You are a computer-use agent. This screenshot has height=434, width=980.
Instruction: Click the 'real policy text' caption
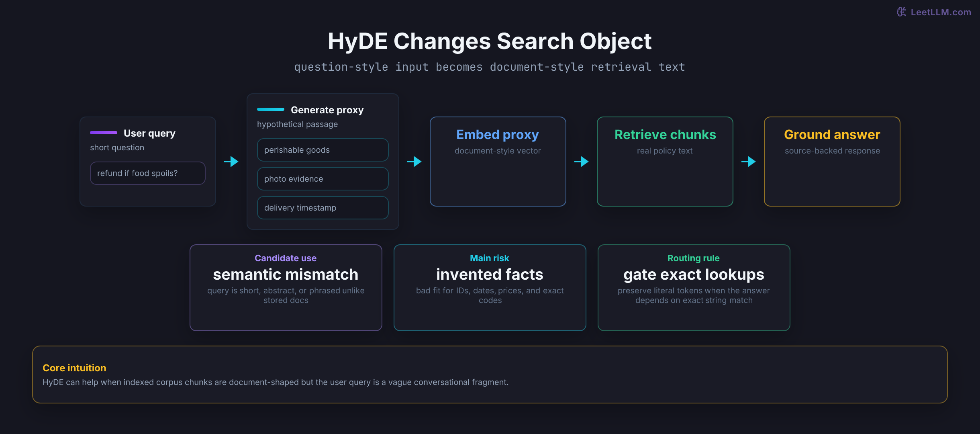click(665, 151)
